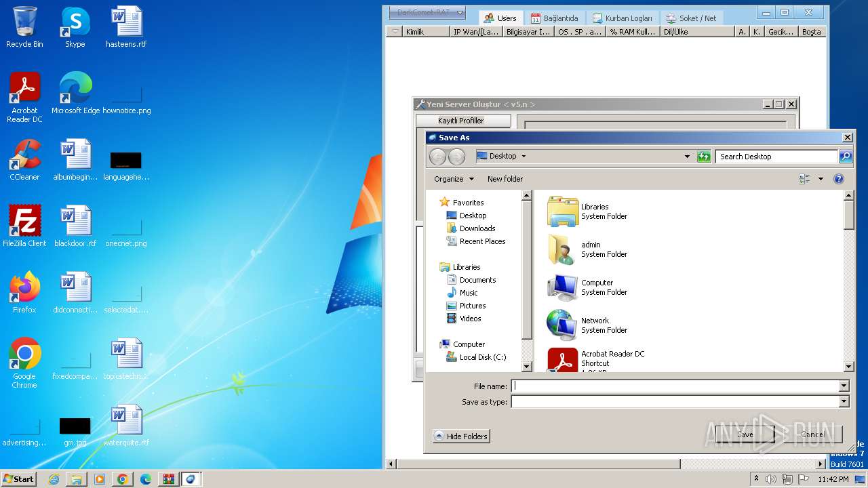Click the Search Desktop box

(x=776, y=157)
